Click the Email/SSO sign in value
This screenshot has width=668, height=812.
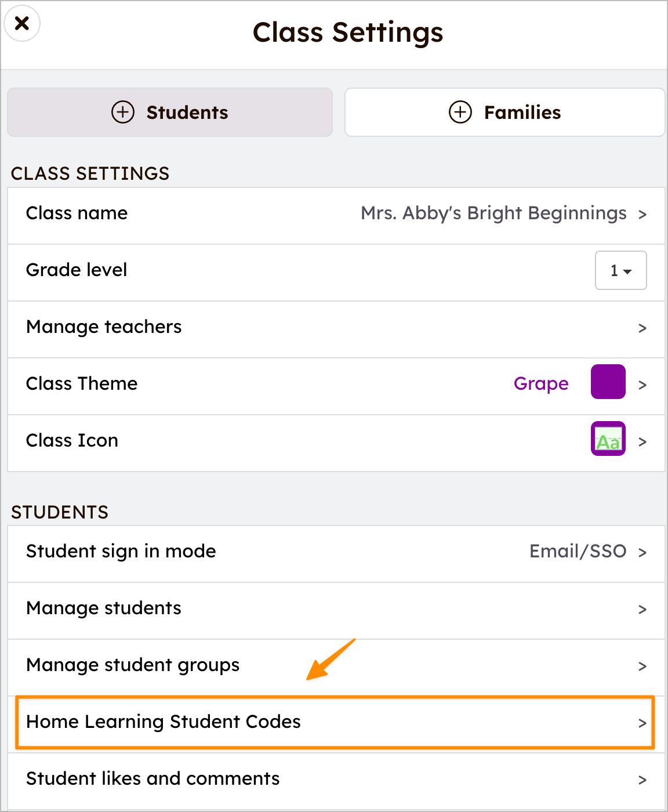578,551
